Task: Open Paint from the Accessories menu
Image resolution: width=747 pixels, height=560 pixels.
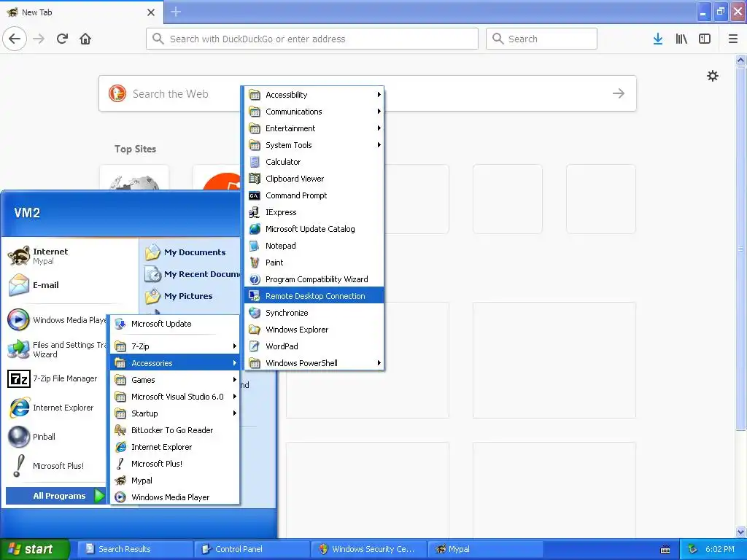Action: [314, 262]
